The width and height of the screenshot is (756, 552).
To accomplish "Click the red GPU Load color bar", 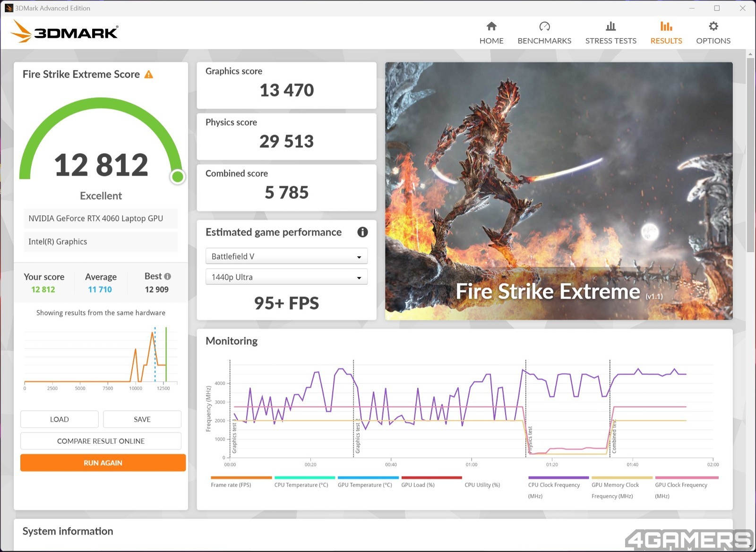I will pos(431,477).
